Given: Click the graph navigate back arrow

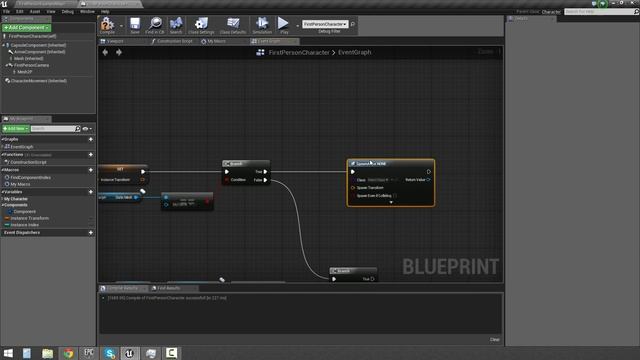Looking at the screenshot, I should click(x=105, y=52).
